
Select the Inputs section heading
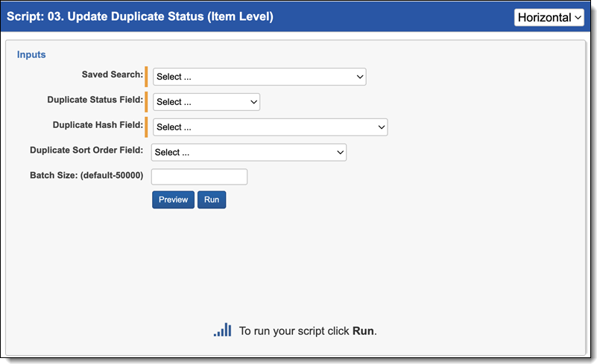point(31,54)
